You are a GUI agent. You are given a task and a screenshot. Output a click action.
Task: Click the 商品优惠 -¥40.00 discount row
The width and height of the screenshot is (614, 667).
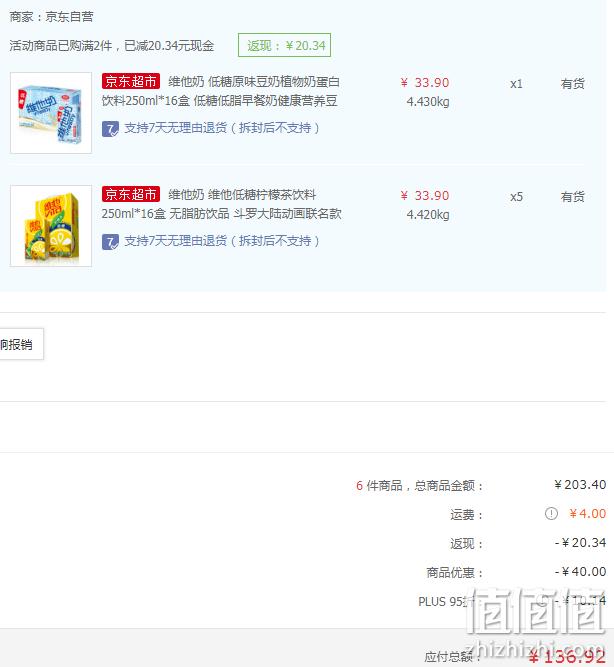(516, 572)
